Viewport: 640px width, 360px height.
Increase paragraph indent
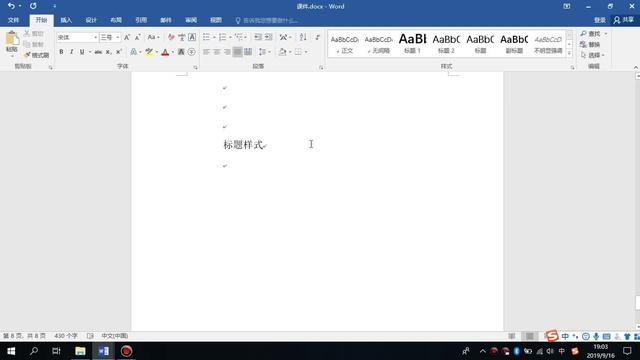[x=268, y=37]
